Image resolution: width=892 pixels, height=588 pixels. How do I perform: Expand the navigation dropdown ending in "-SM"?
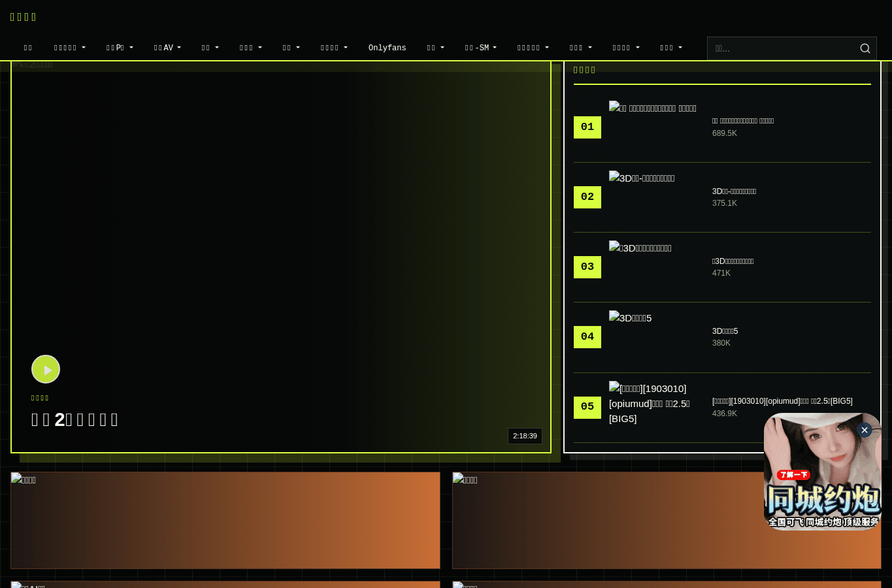point(480,48)
